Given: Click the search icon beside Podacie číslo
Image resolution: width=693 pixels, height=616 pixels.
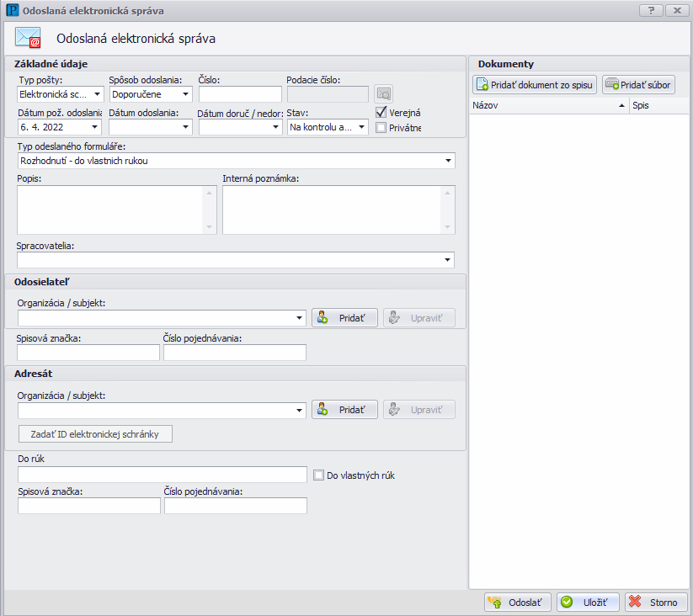Looking at the screenshot, I should 384,94.
